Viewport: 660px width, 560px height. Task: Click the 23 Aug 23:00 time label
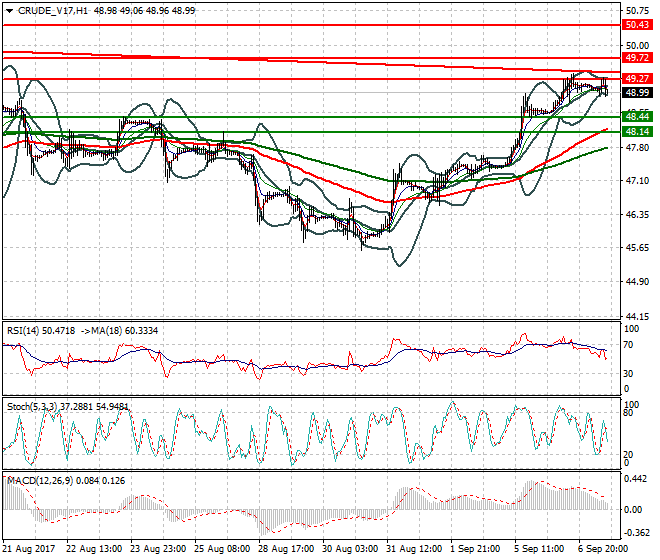pyautogui.click(x=158, y=549)
